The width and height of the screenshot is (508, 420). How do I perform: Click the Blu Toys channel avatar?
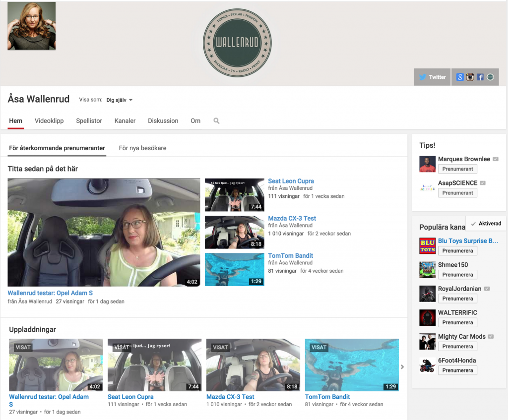click(427, 245)
